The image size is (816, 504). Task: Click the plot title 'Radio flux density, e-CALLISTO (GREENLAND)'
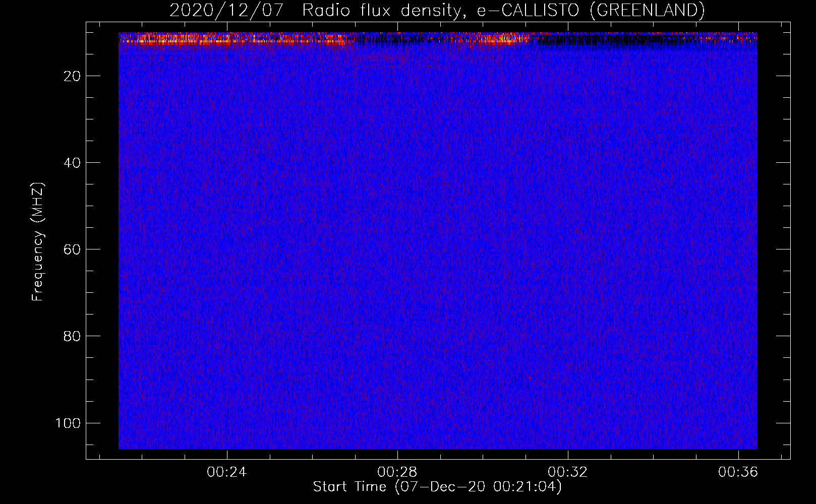tap(503, 10)
